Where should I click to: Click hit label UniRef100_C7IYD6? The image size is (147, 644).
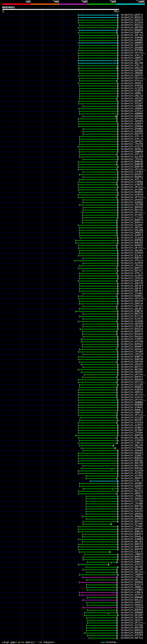pos(132,501)
